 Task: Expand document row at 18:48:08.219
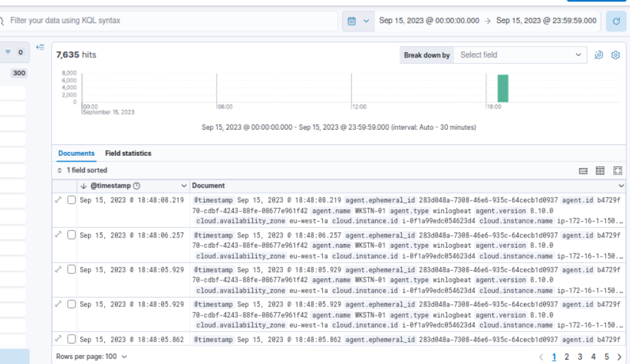58,200
